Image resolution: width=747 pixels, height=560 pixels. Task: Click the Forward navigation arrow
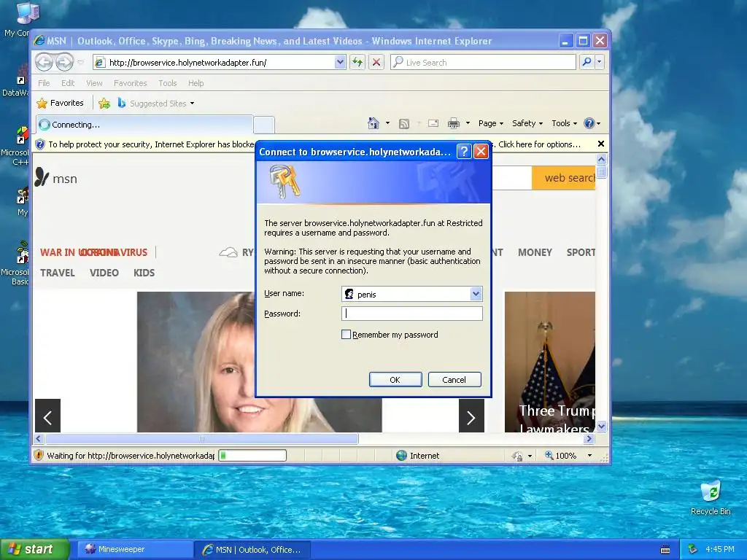[x=65, y=62]
